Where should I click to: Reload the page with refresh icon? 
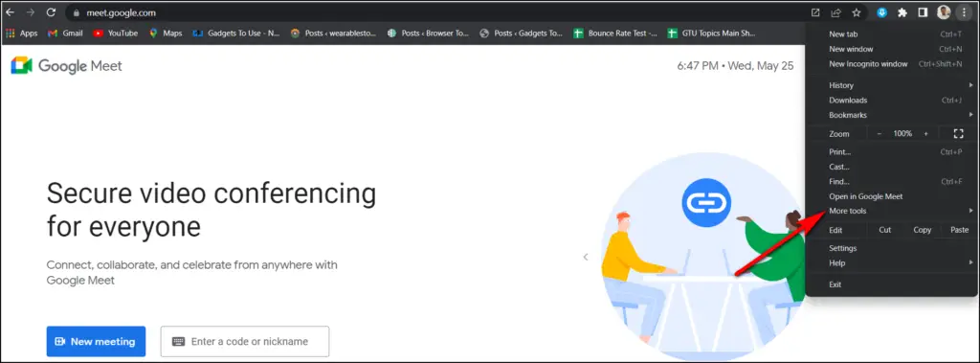coord(52,12)
